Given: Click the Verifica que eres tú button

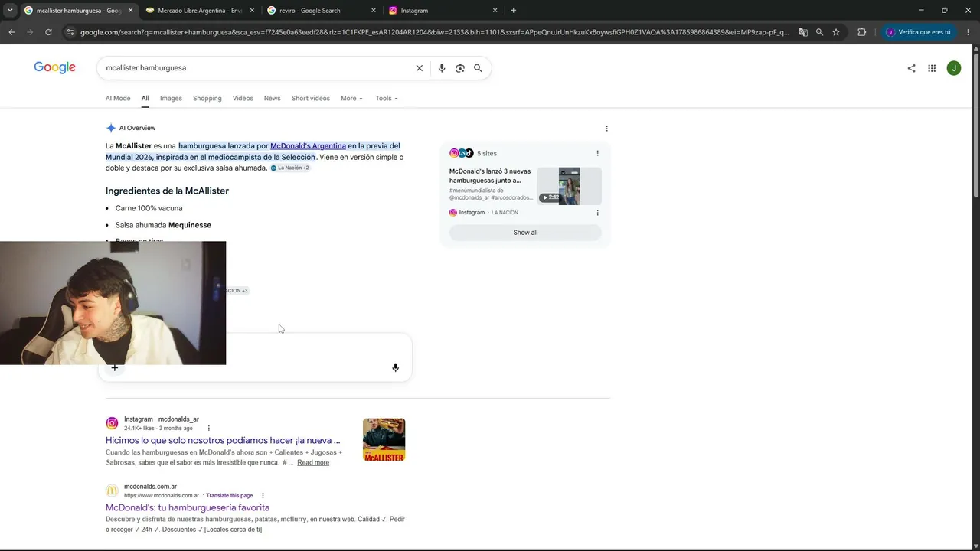Looking at the screenshot, I should click(920, 32).
